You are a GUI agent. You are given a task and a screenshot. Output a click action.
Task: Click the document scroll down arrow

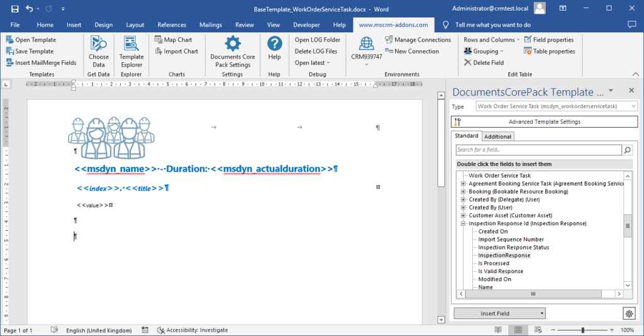[441, 320]
